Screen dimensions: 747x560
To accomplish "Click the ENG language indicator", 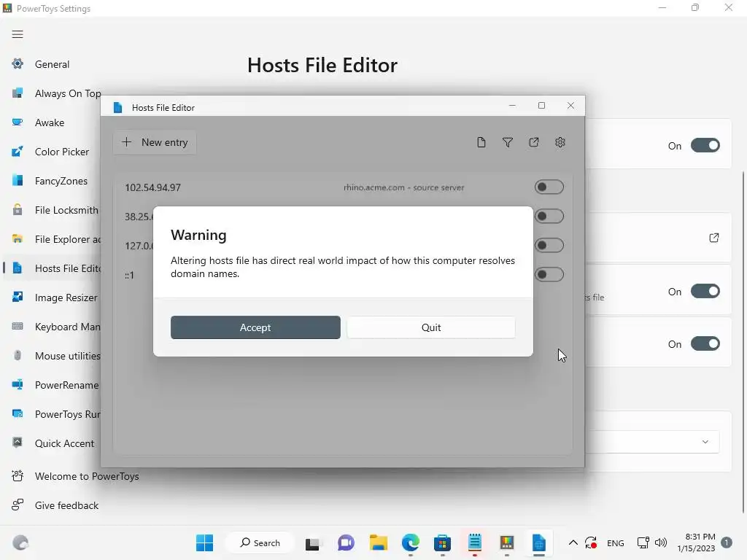I will pyautogui.click(x=616, y=542).
